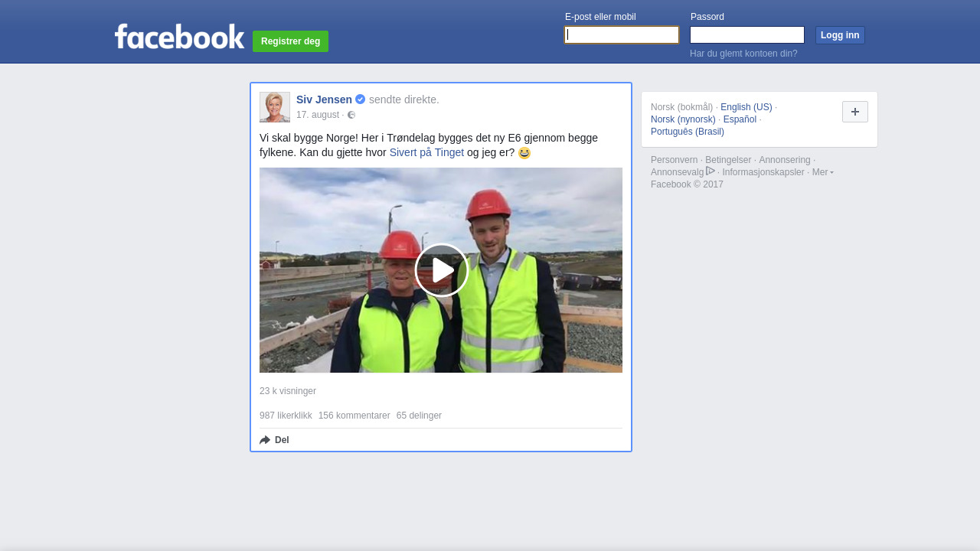980x551 pixels.
Task: Switch language to English (US)
Action: point(746,107)
